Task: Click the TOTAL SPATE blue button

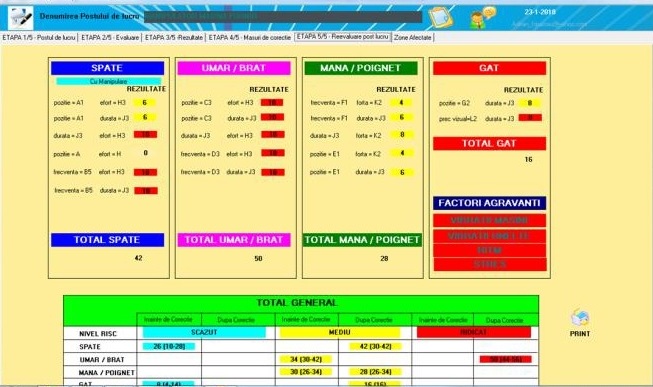Action: (x=107, y=240)
